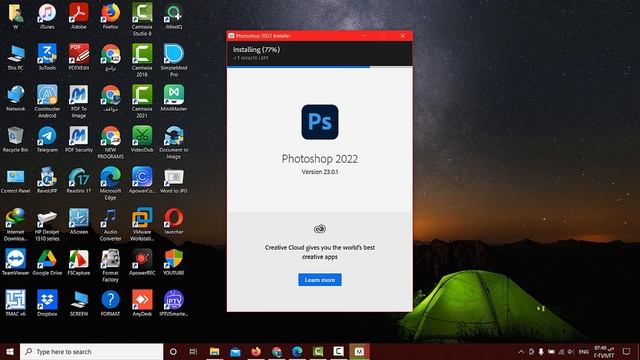Open the Word to JPG shortcut
The width and height of the screenshot is (640, 360).
[173, 181]
